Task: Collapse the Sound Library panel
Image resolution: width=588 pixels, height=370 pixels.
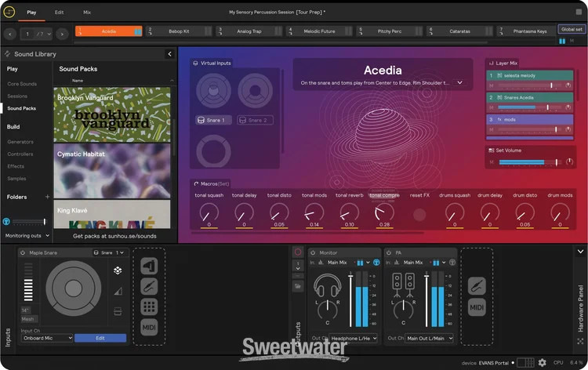Action: pos(170,54)
